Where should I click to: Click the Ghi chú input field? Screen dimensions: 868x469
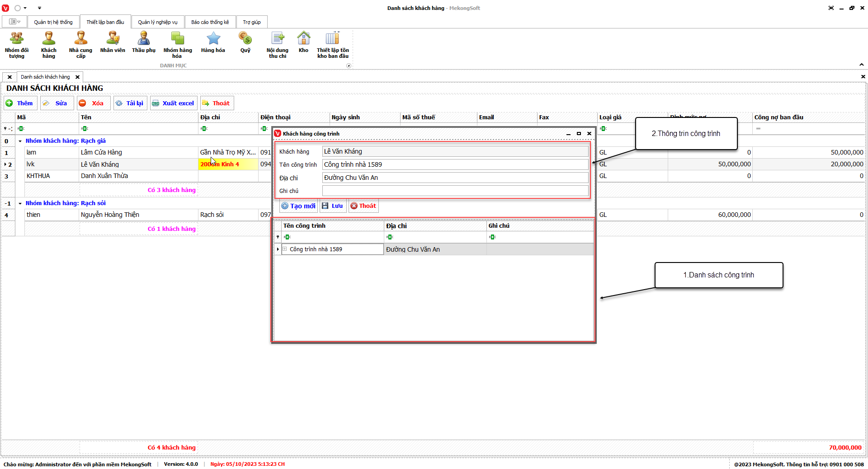pos(455,191)
